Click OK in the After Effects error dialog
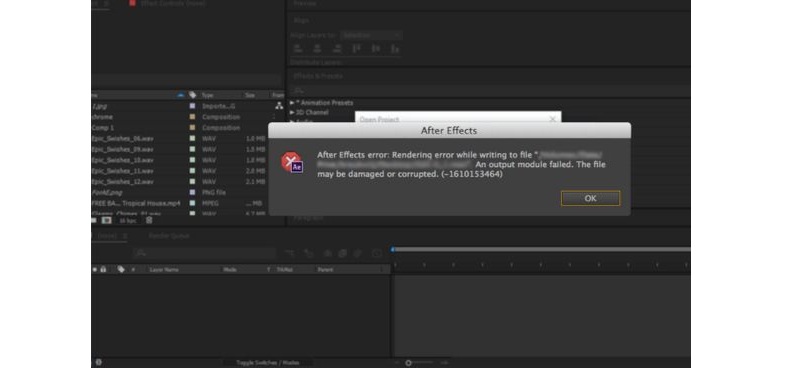800x368 pixels. pos(590,199)
